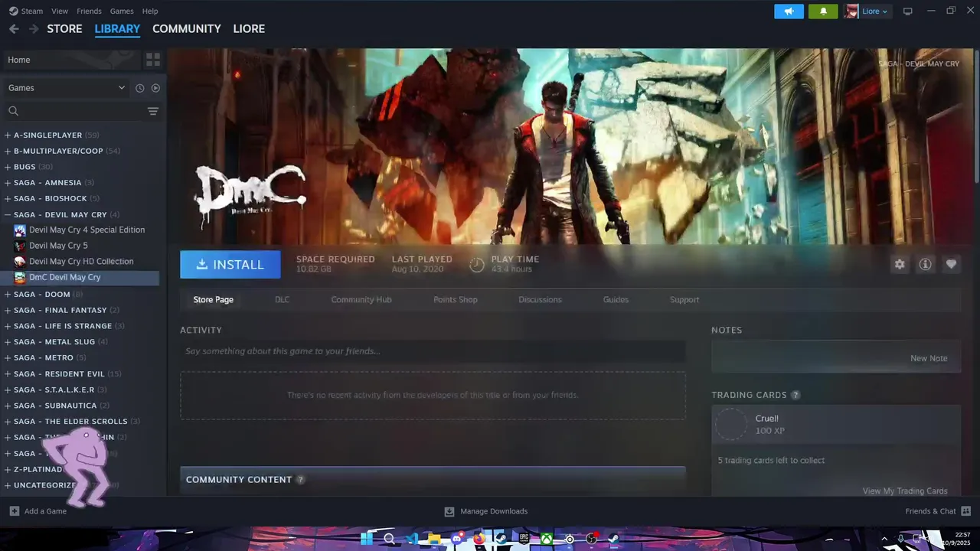Open Friends & Chat
980x551 pixels.
click(938, 511)
